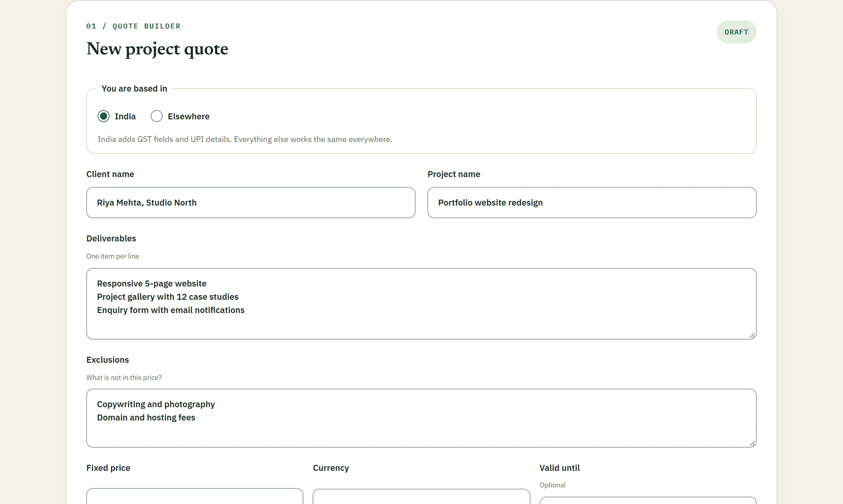Click the 'Currency' label
Image resolution: width=843 pixels, height=504 pixels.
331,468
